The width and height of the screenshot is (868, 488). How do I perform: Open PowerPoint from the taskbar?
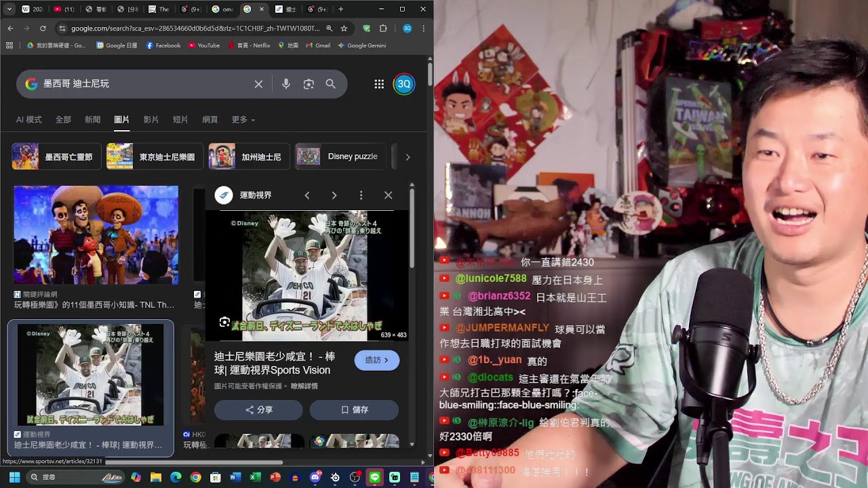[275, 477]
